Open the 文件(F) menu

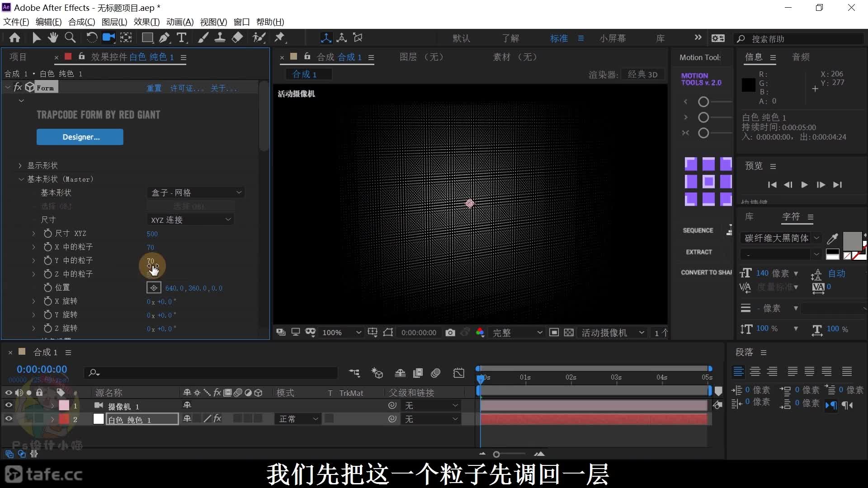tap(16, 22)
